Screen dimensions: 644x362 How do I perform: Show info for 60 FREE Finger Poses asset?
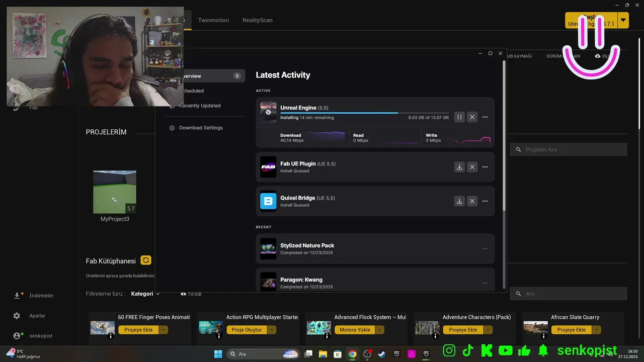[111, 336]
